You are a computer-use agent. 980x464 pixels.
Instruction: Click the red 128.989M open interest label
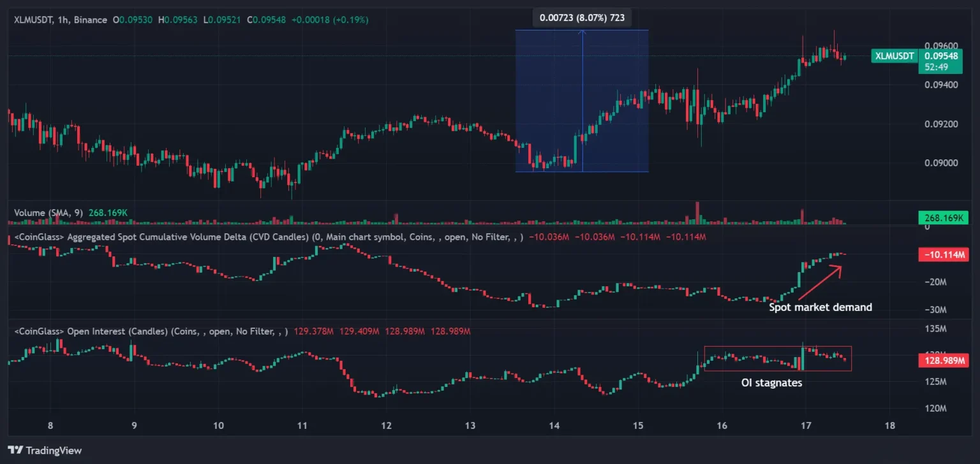[x=944, y=360]
